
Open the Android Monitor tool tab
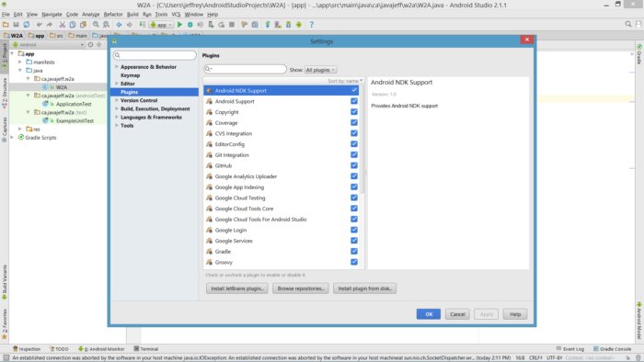point(101,349)
